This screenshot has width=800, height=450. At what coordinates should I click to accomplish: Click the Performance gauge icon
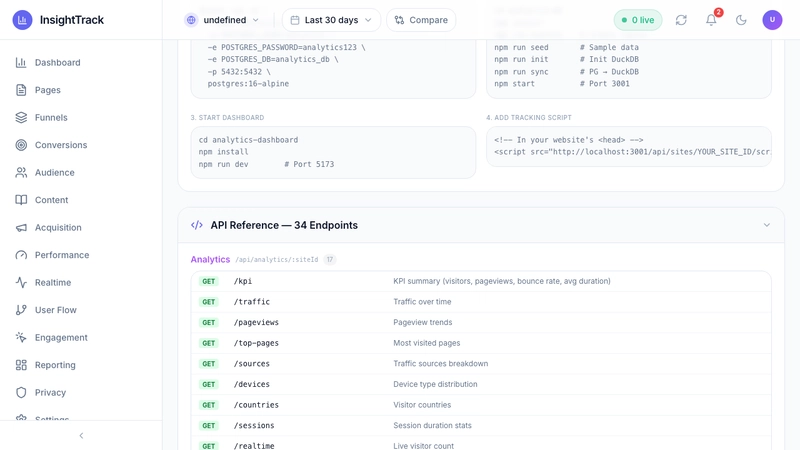21,255
